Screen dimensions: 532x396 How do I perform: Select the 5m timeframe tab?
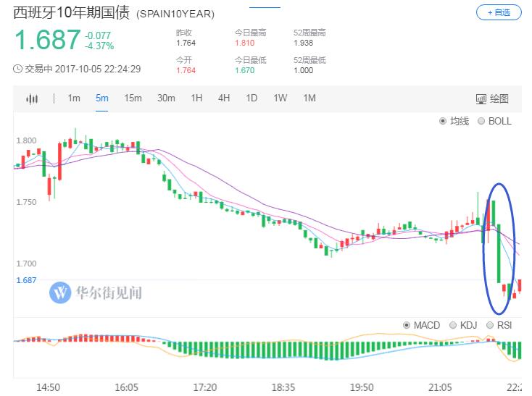pos(102,98)
